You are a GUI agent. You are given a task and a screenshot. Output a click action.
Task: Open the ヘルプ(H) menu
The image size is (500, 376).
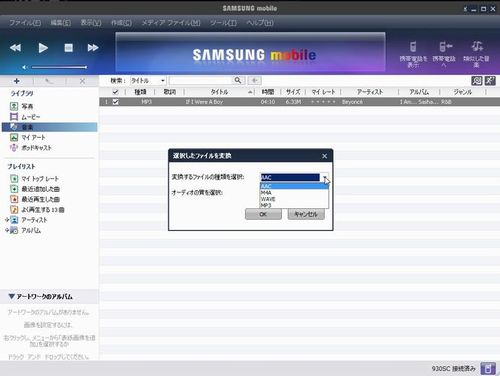(x=260, y=23)
